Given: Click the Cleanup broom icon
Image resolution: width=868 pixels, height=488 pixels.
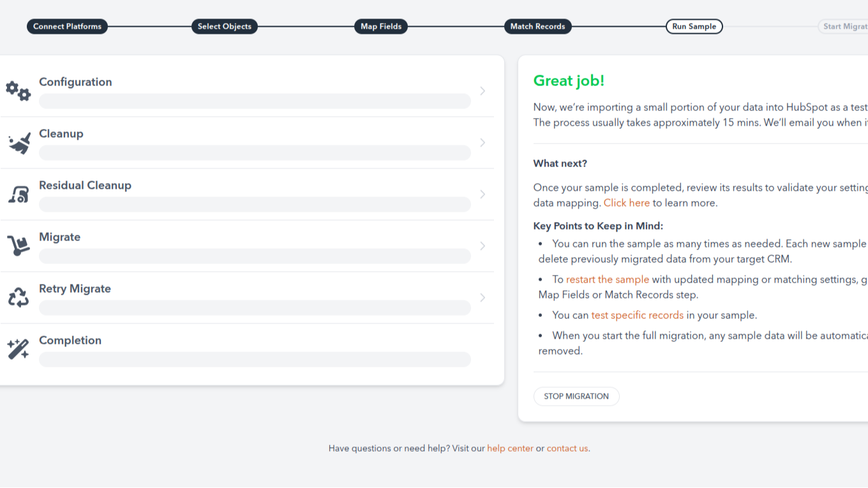Looking at the screenshot, I should [19, 144].
